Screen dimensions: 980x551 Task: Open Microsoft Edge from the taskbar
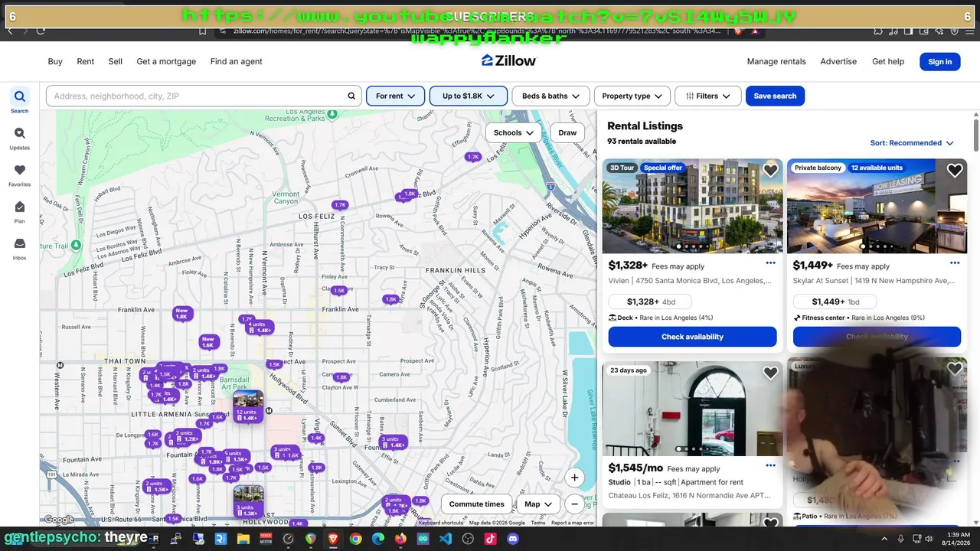(x=378, y=539)
